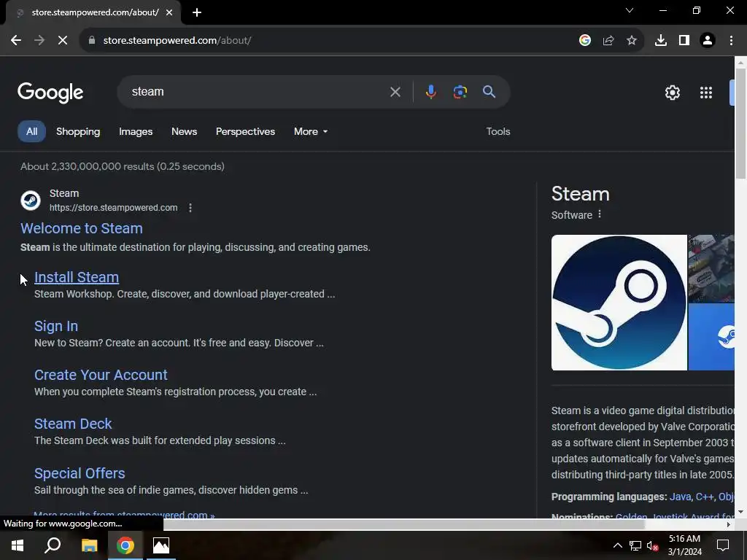The height and width of the screenshot is (560, 747).
Task: Click the Steam favicon in first result
Action: pos(31,201)
